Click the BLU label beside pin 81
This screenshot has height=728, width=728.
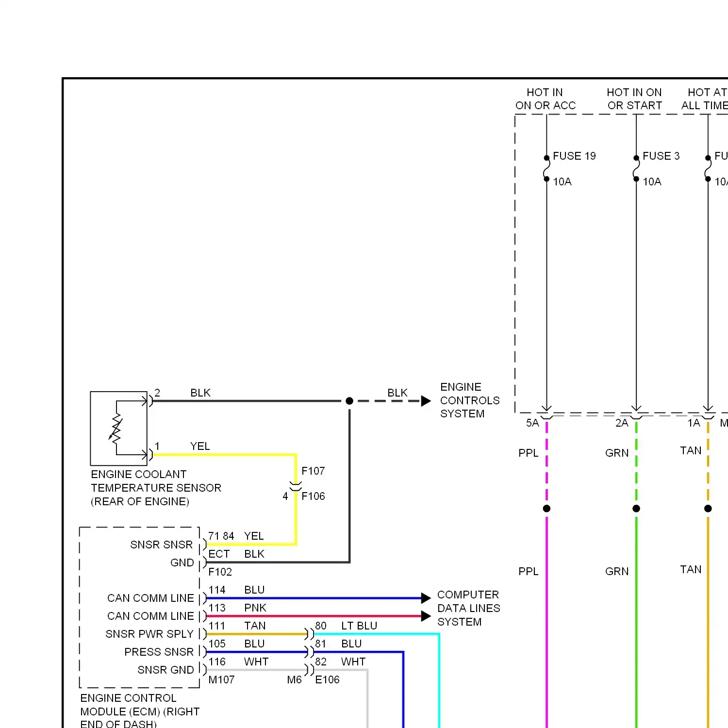click(351, 644)
